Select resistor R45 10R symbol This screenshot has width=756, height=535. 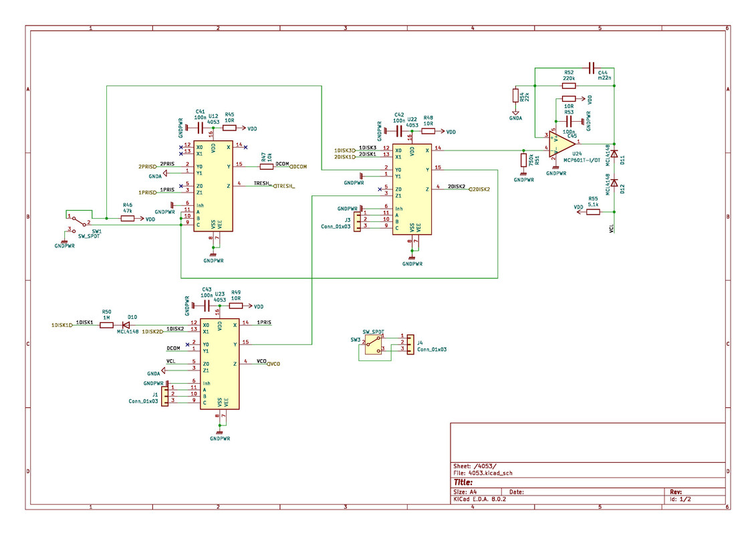coord(229,128)
